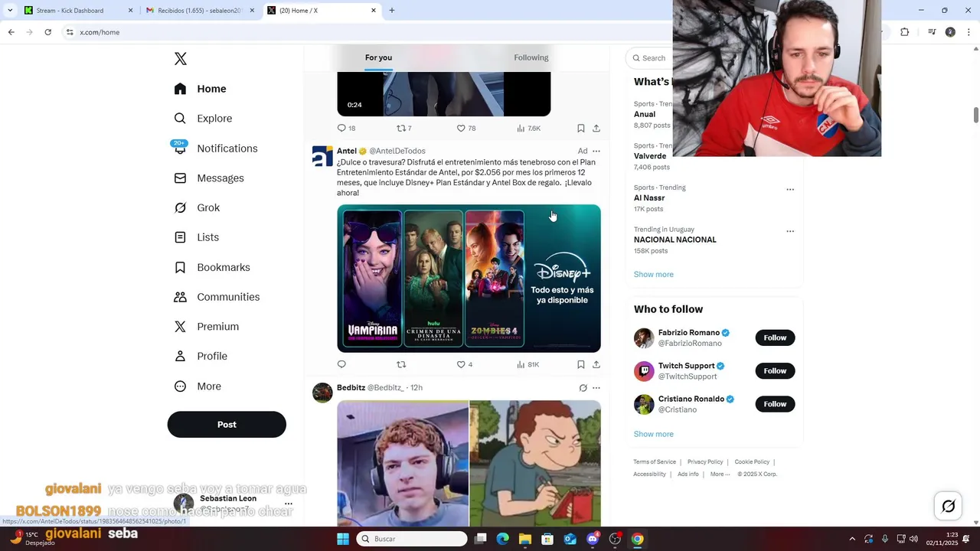The image size is (980, 551).
Task: Reply to the Antel ad post
Action: pyautogui.click(x=341, y=365)
